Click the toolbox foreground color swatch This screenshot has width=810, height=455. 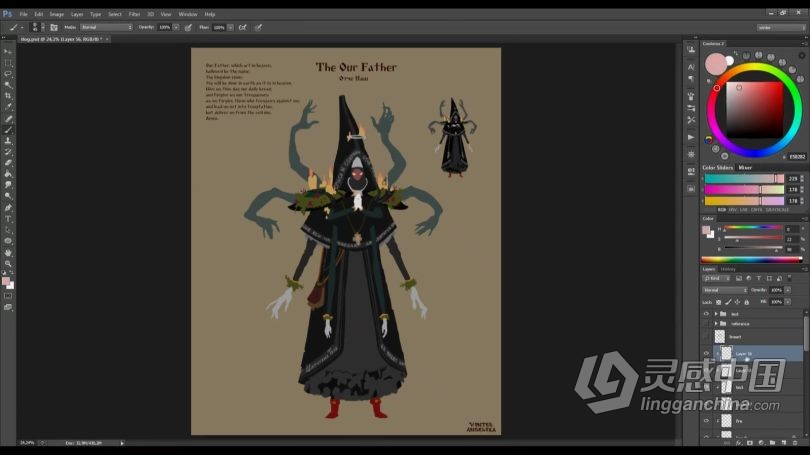6,281
